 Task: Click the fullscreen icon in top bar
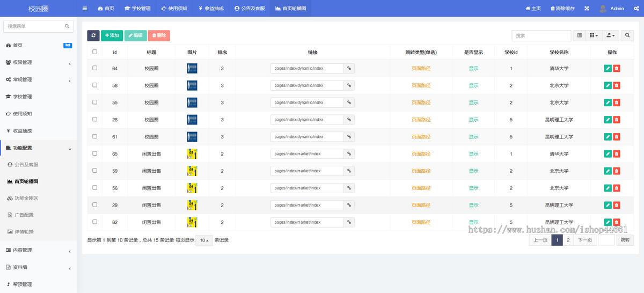coord(587,9)
